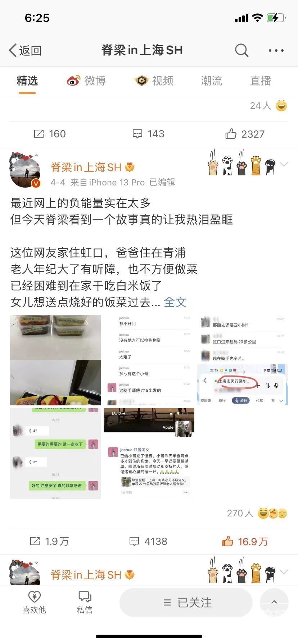Open comment icon showing 143
The width and height of the screenshot is (298, 644).
pos(148,134)
